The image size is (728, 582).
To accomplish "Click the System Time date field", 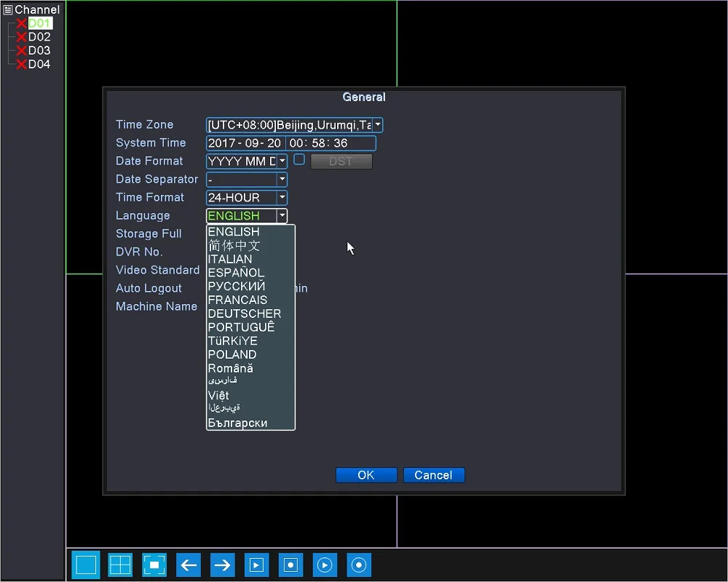I will point(245,143).
